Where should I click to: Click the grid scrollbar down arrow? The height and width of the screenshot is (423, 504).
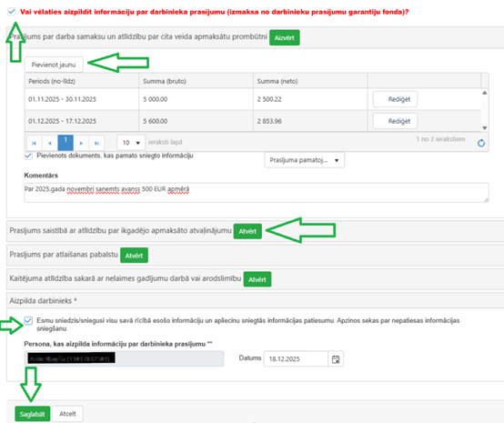click(484, 127)
